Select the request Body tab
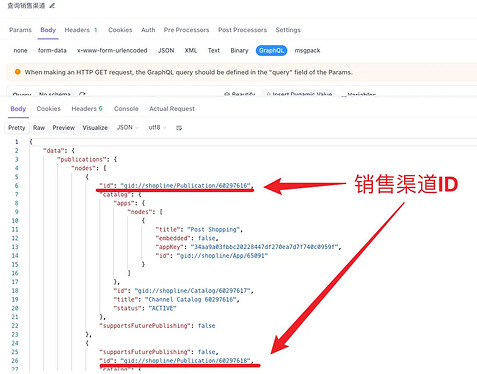 coord(48,30)
